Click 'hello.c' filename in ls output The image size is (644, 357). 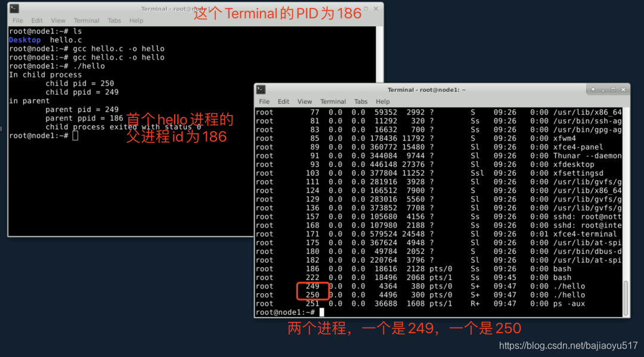[x=66, y=40]
